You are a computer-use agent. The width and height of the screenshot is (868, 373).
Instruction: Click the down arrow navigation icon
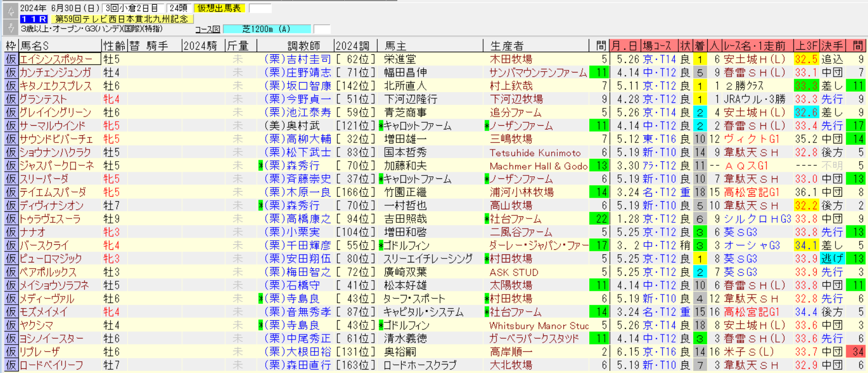tap(10, 27)
